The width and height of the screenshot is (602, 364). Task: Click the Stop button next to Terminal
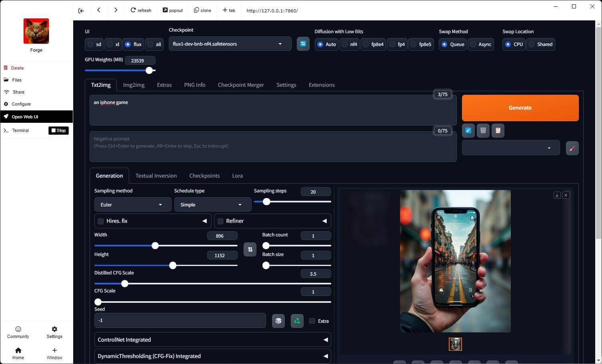(58, 130)
